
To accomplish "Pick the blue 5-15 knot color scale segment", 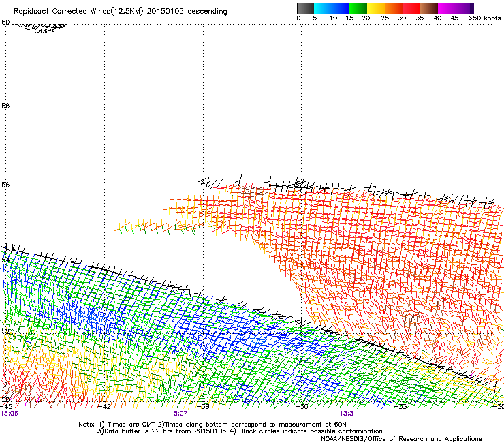I will point(332,8).
